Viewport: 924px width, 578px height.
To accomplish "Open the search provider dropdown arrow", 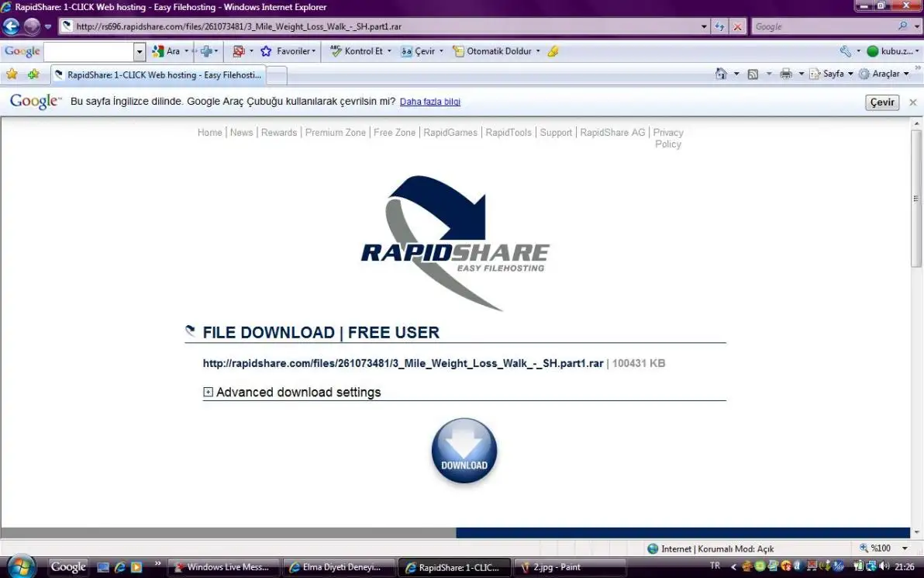I will click(916, 26).
